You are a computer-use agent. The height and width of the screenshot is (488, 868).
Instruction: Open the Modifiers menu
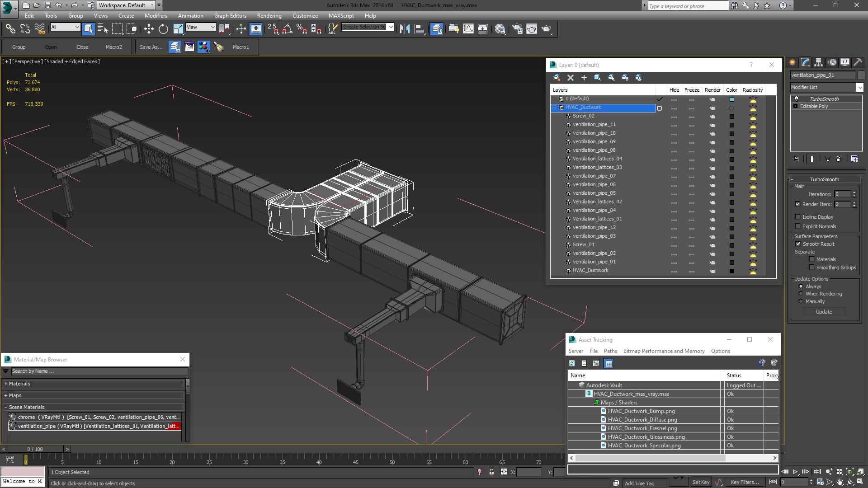[156, 15]
